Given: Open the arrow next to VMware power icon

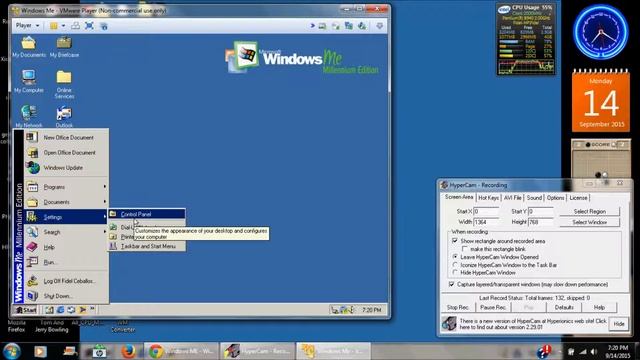Looking at the screenshot, I should (63, 26).
